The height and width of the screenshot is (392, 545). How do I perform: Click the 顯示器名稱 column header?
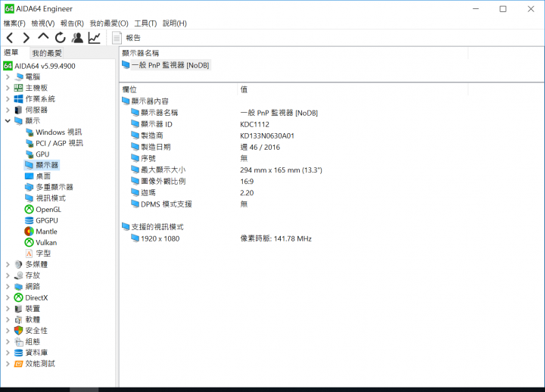(x=294, y=53)
